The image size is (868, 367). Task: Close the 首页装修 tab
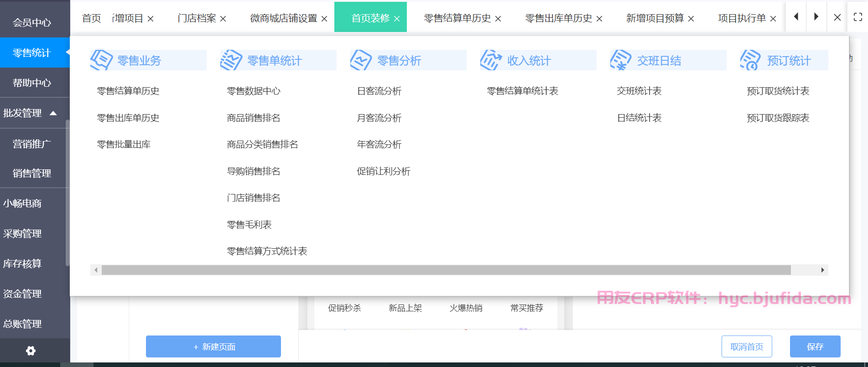[x=397, y=19]
